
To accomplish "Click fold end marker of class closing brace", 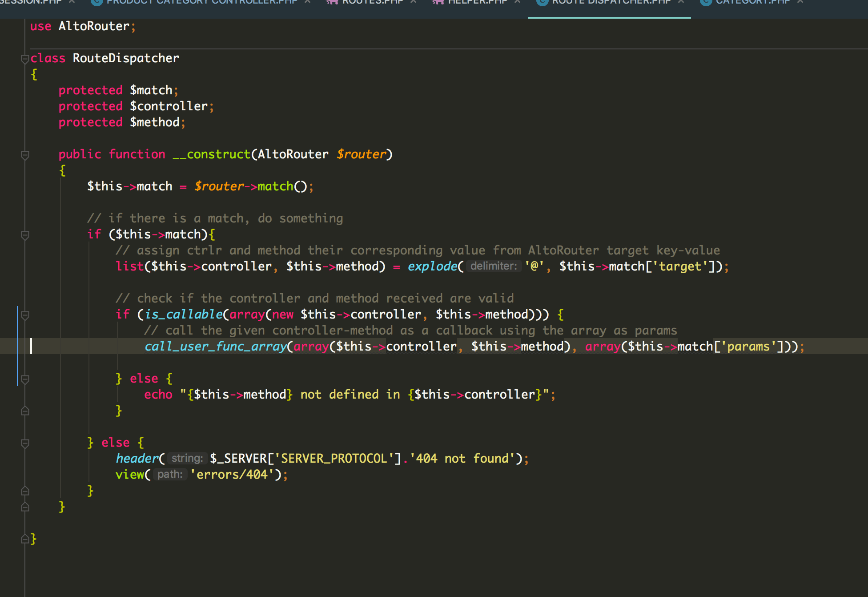I will [25, 539].
